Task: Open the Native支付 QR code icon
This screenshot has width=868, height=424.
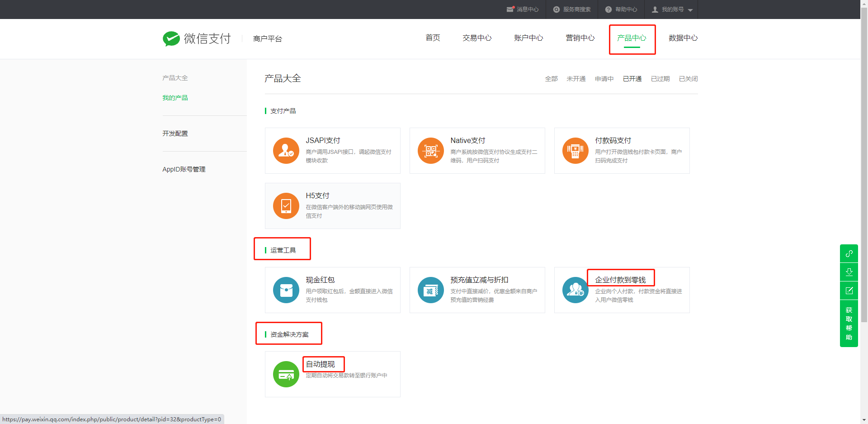Action: pyautogui.click(x=431, y=151)
